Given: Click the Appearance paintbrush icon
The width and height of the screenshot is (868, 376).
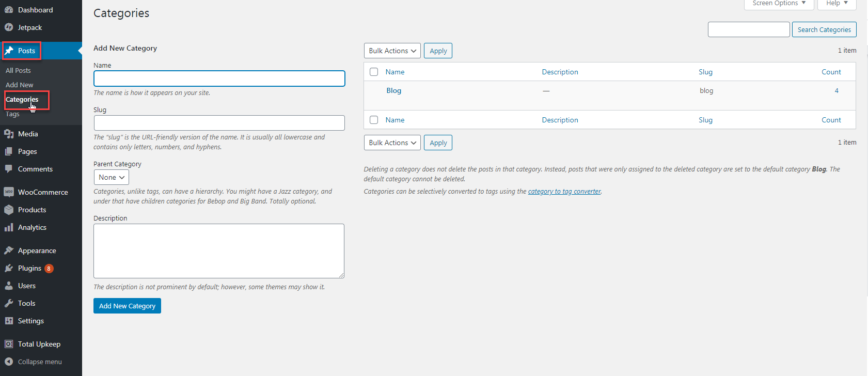Looking at the screenshot, I should point(9,250).
